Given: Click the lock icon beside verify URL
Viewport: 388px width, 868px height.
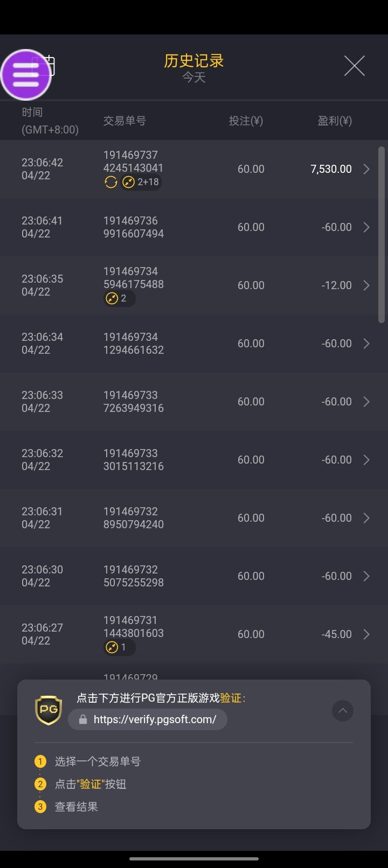Looking at the screenshot, I should (83, 720).
